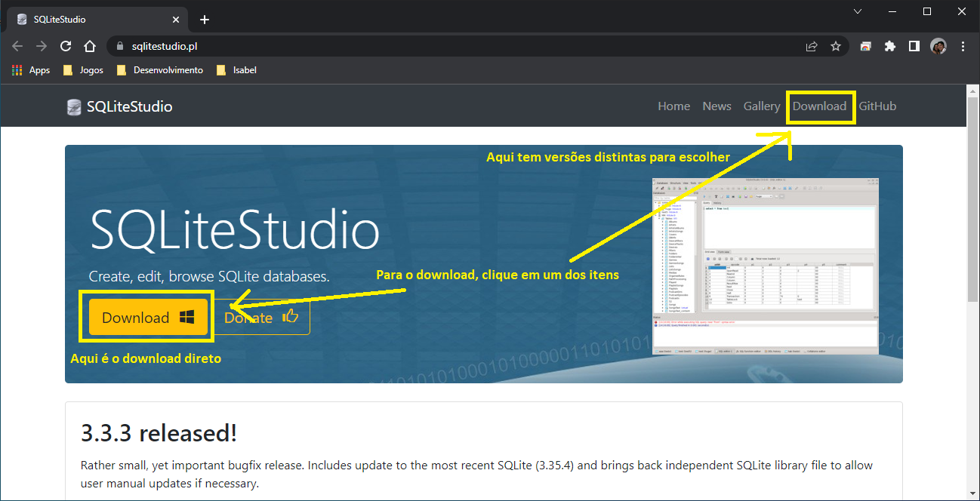The image size is (980, 501).
Task: Click the SQLiteStudio logo in the navbar
Action: [119, 106]
